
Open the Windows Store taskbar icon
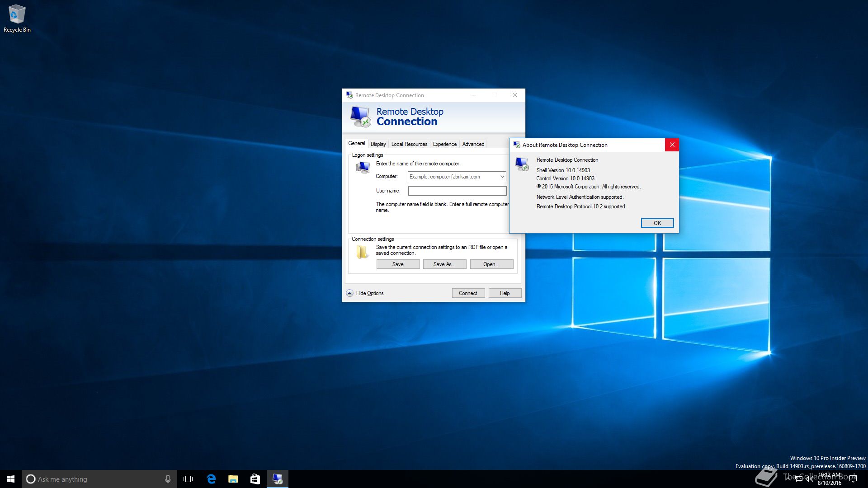pos(255,479)
